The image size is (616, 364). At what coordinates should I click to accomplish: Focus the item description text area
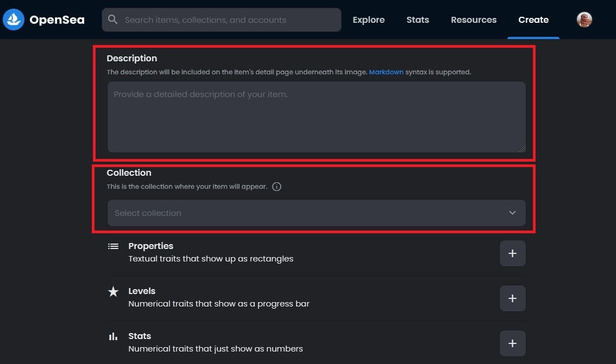click(x=316, y=117)
